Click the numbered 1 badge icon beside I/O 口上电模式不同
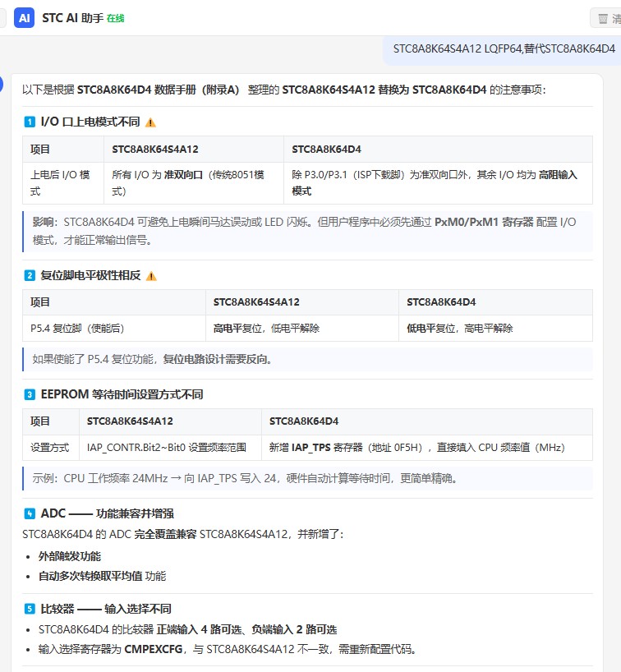 click(30, 122)
